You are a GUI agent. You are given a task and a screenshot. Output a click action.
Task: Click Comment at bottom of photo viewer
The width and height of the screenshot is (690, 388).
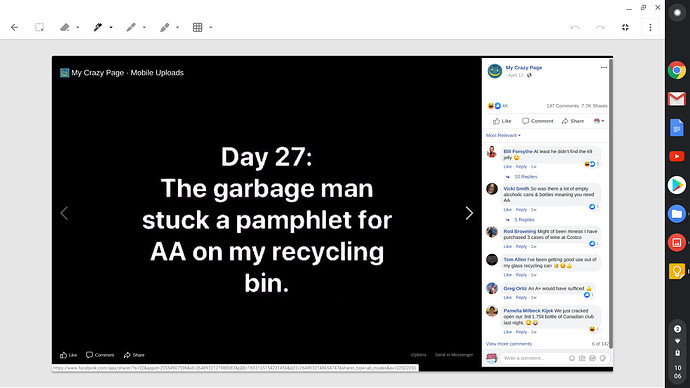point(100,355)
